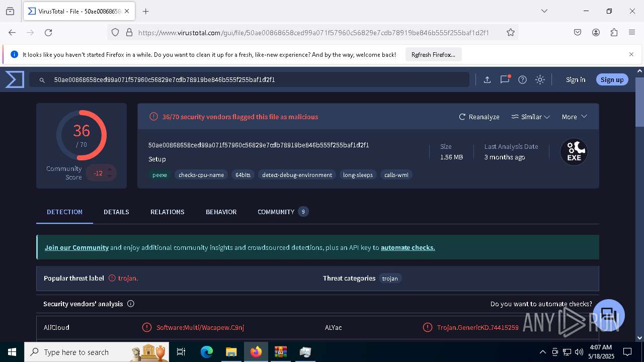This screenshot has height=362, width=644.
Task: Toggle the light/dark theme sun icon
Action: pyautogui.click(x=540, y=79)
